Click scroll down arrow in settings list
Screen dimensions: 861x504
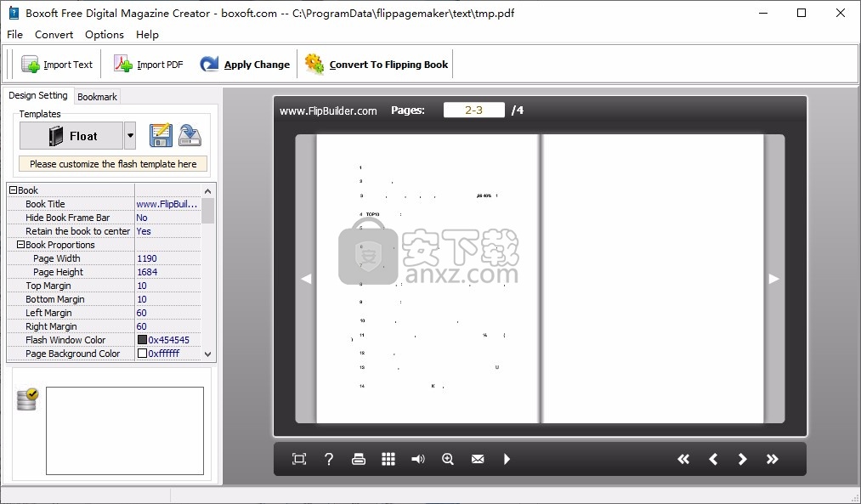[x=207, y=354]
